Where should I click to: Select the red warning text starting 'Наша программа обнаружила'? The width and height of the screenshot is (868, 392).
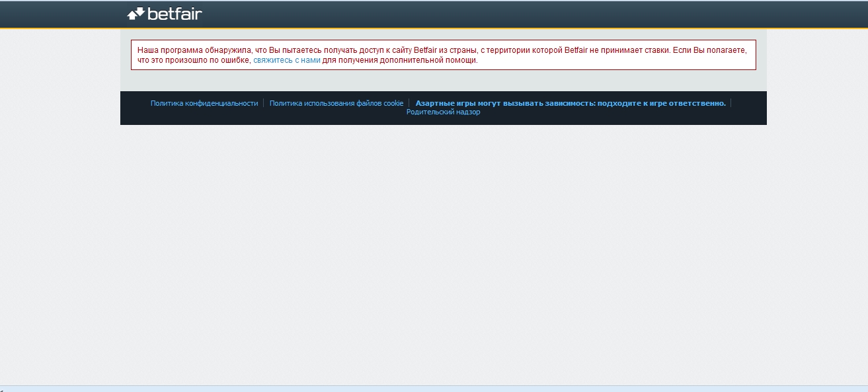pos(442,55)
